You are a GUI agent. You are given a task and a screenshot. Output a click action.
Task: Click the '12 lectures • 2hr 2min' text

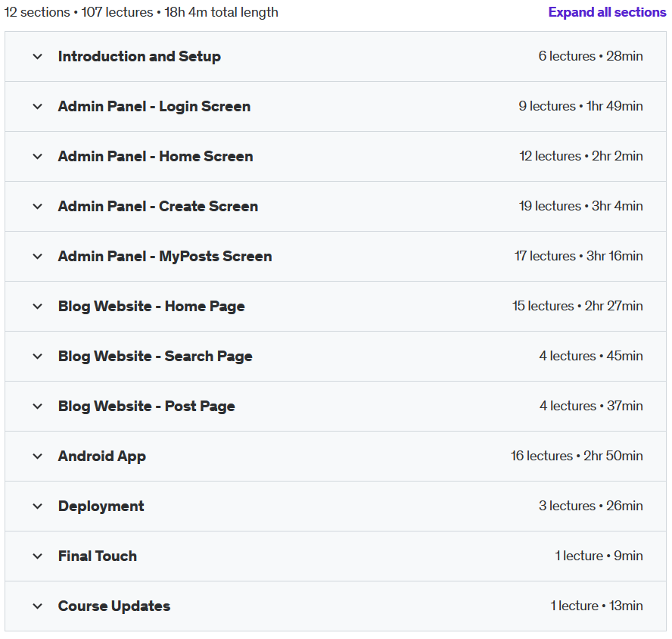pos(581,156)
